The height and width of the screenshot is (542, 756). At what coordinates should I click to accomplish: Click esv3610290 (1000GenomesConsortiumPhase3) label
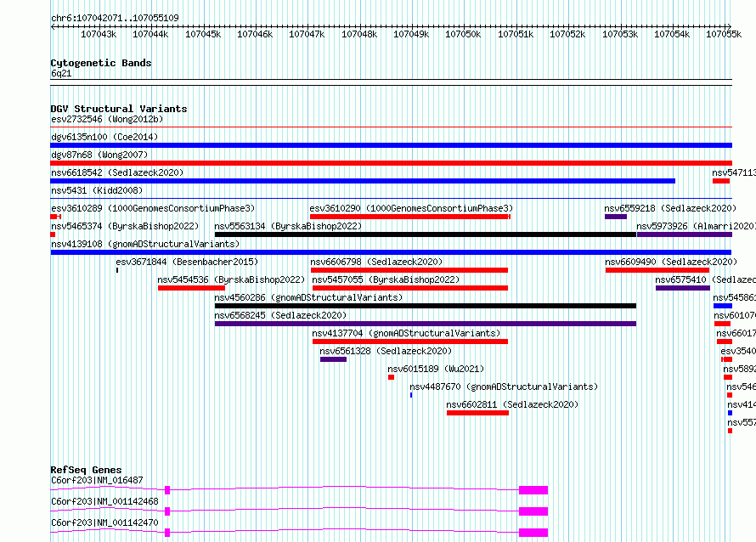pyautogui.click(x=411, y=208)
